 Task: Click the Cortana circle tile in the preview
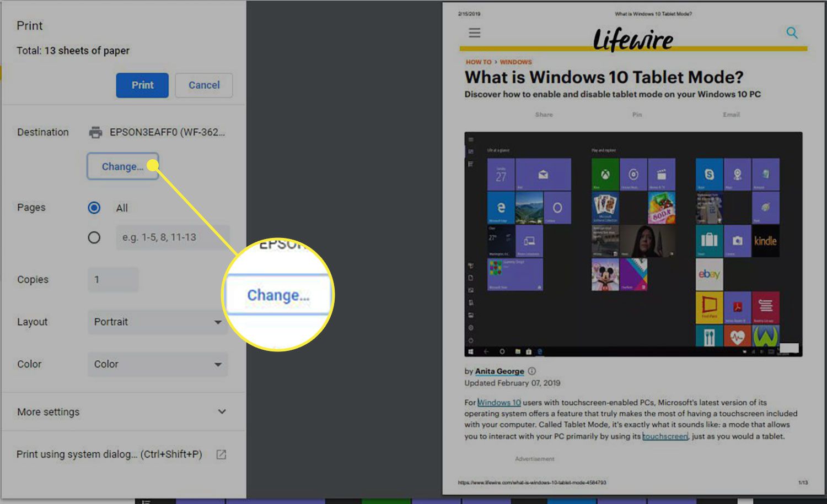tap(557, 208)
